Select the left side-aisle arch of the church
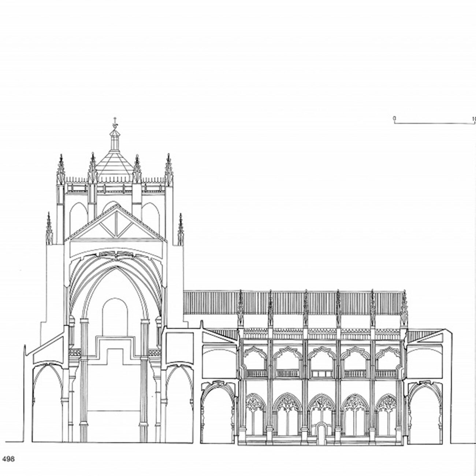The width and height of the screenshot is (476, 476). [x=48, y=403]
